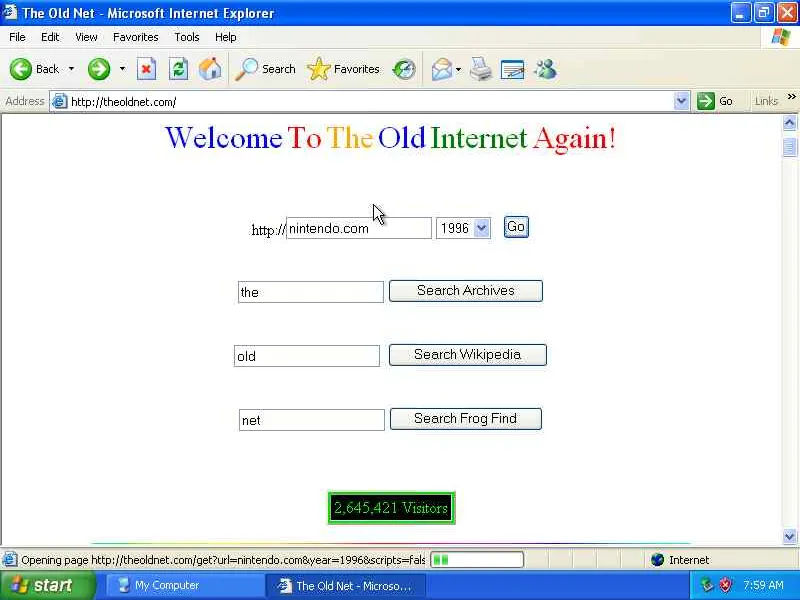Click the page icon in address bar

click(60, 102)
